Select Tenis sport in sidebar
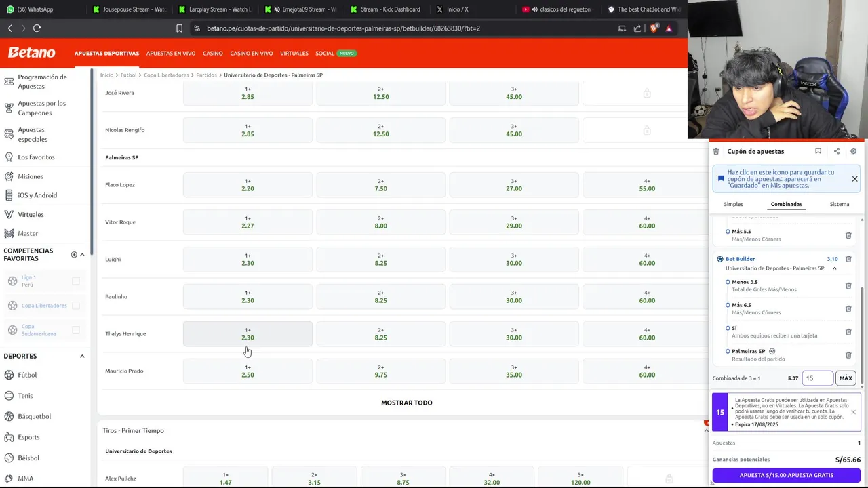 [25, 396]
